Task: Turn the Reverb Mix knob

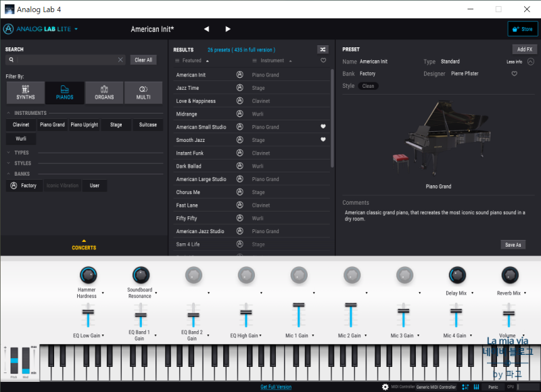Action: 510,275
